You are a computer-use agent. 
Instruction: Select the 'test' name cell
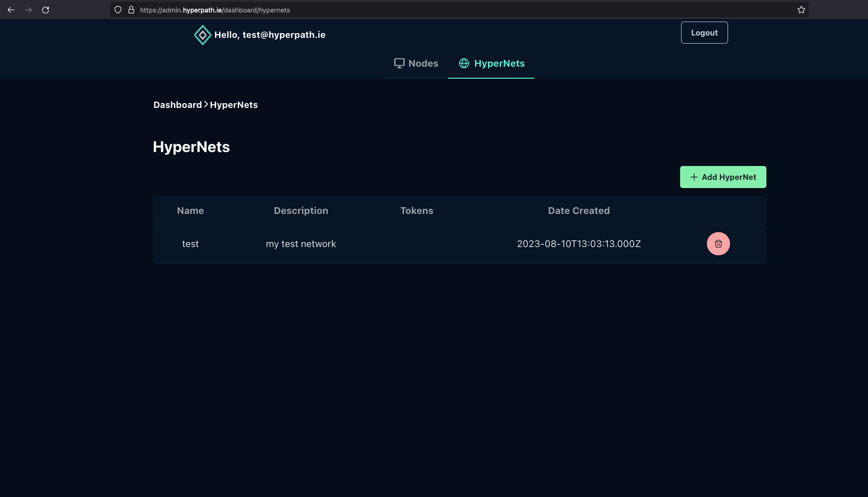[x=190, y=244]
